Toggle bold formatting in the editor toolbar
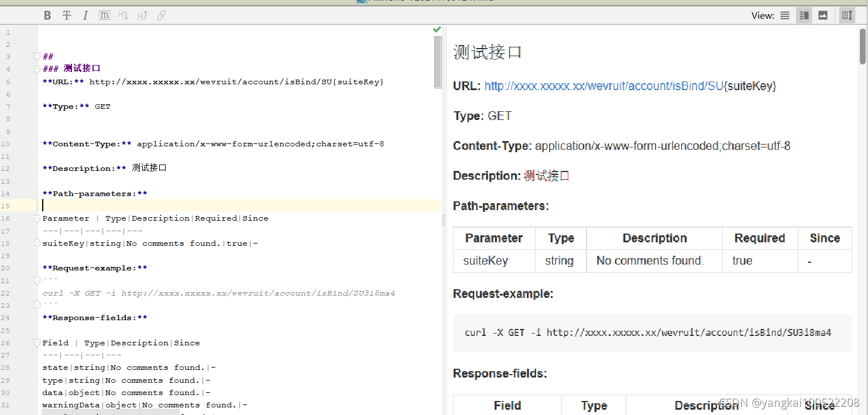 point(48,15)
